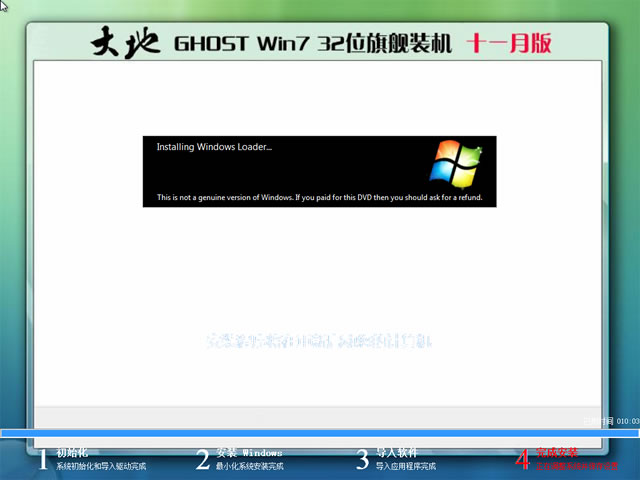Click the 'not a genuine version' warning text
Image resolution: width=640 pixels, height=480 pixels.
pos(320,198)
